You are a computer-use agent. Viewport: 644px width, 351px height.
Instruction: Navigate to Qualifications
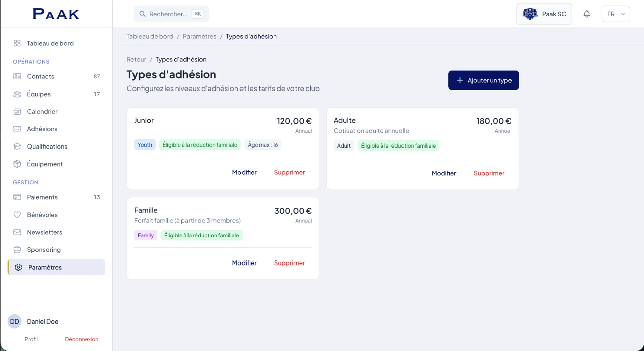(x=56, y=146)
